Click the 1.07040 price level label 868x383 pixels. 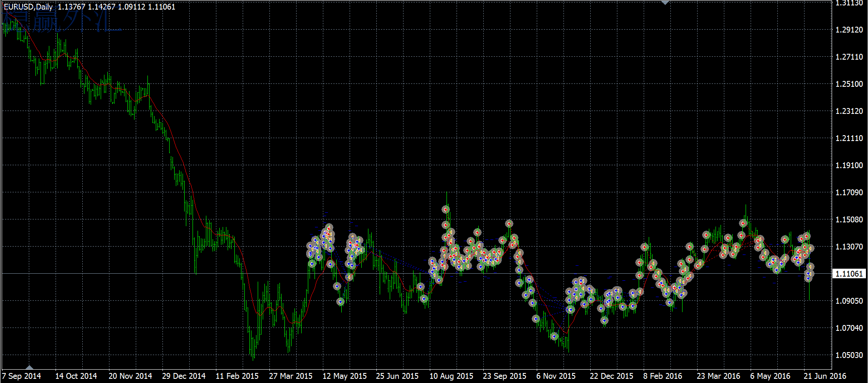point(849,328)
